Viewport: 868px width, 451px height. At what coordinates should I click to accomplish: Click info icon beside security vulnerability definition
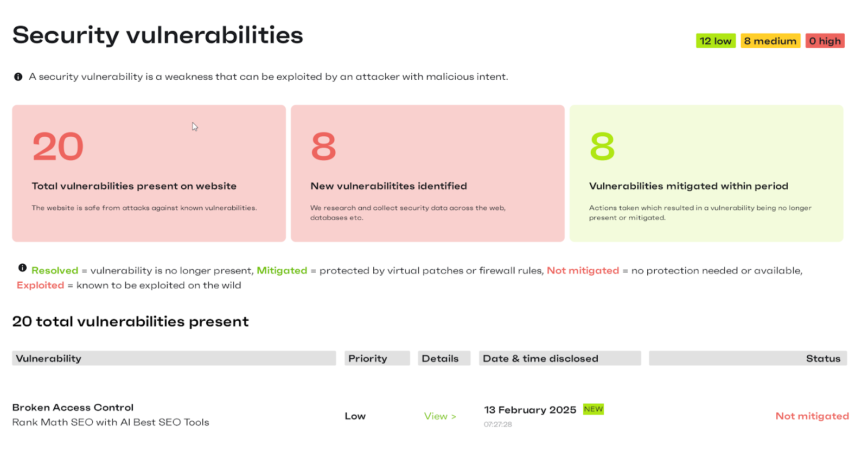coord(18,77)
